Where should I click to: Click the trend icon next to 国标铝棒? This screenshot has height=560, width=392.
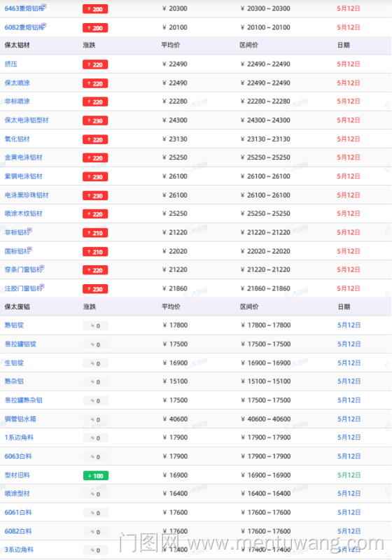tap(29, 249)
